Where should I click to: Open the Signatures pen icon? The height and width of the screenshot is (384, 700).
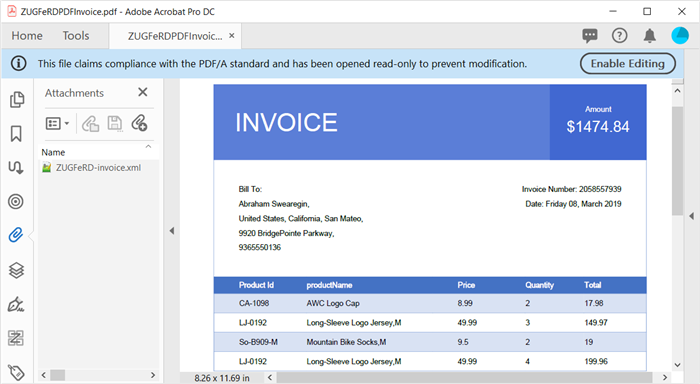pos(16,305)
